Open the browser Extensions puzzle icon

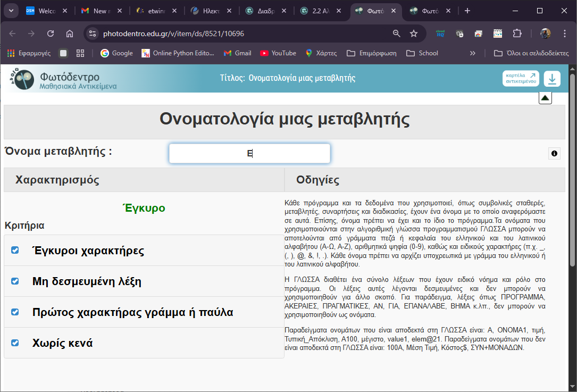517,34
